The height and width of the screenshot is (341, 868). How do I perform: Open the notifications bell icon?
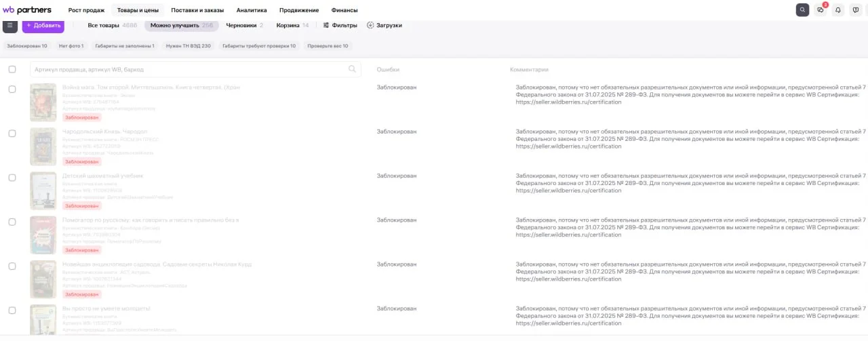pos(838,10)
